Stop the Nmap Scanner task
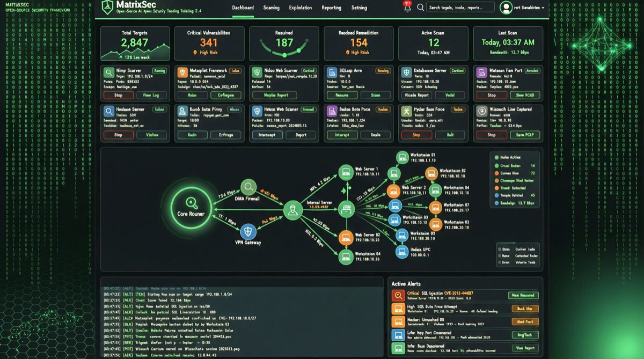The width and height of the screenshot is (644, 359). 118,95
